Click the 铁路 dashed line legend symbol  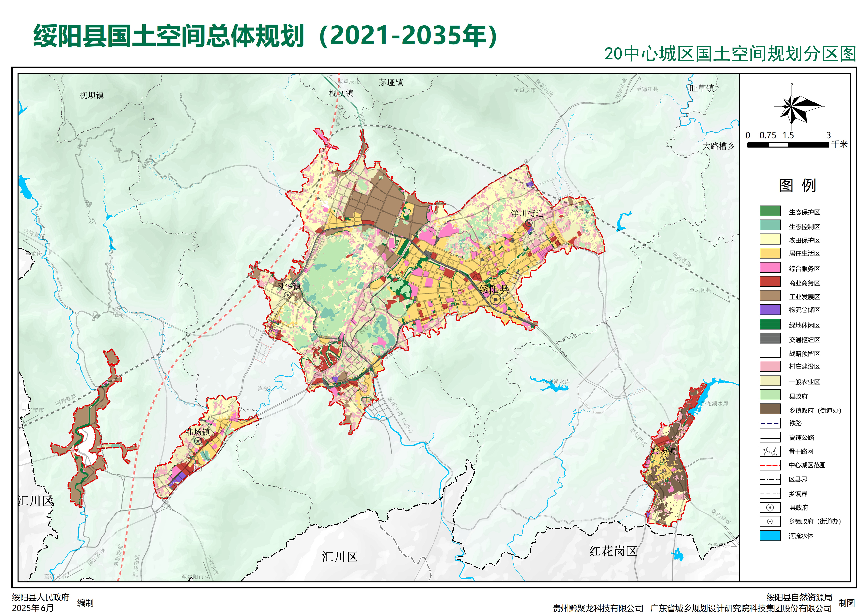pos(770,423)
